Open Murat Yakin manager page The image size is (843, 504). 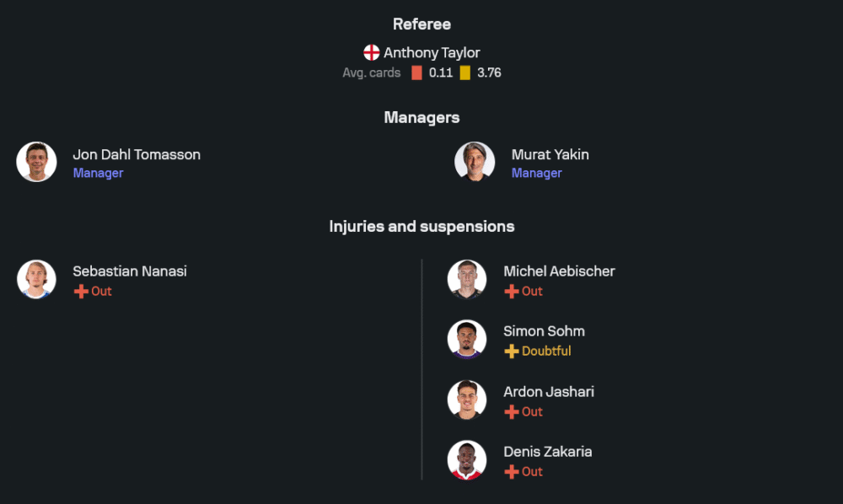550,154
